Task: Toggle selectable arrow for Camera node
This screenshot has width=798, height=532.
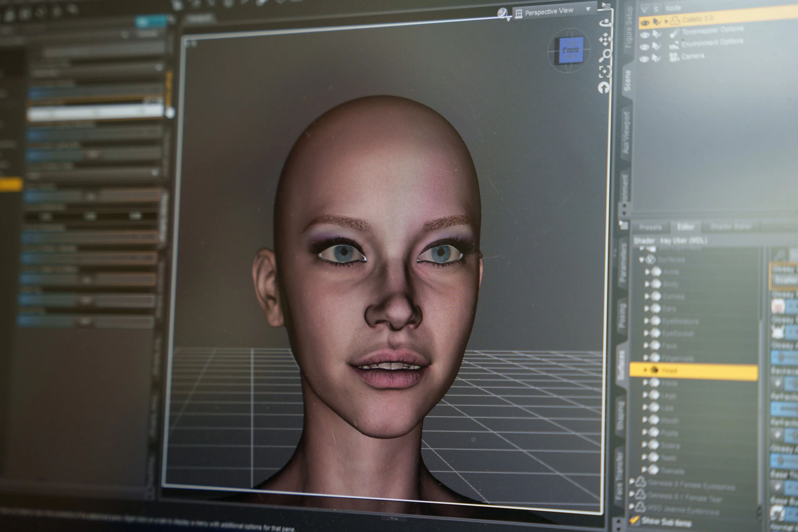Action: pyautogui.click(x=656, y=59)
